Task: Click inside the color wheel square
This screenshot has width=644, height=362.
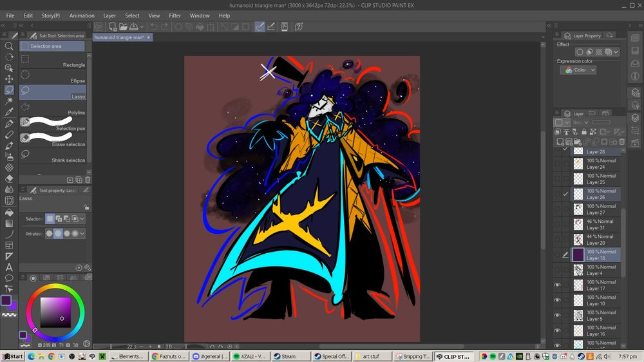Action: [x=55, y=312]
